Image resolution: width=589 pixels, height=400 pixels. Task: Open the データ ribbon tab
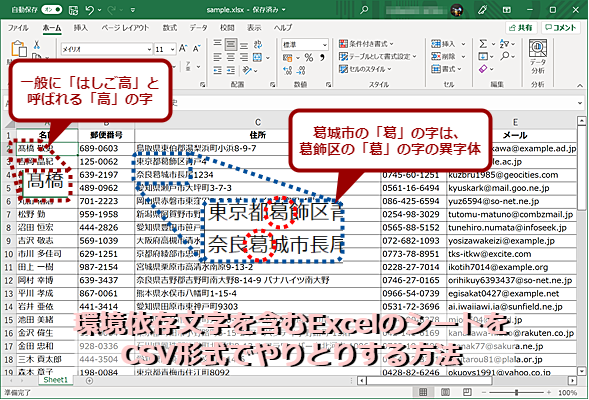point(198,28)
